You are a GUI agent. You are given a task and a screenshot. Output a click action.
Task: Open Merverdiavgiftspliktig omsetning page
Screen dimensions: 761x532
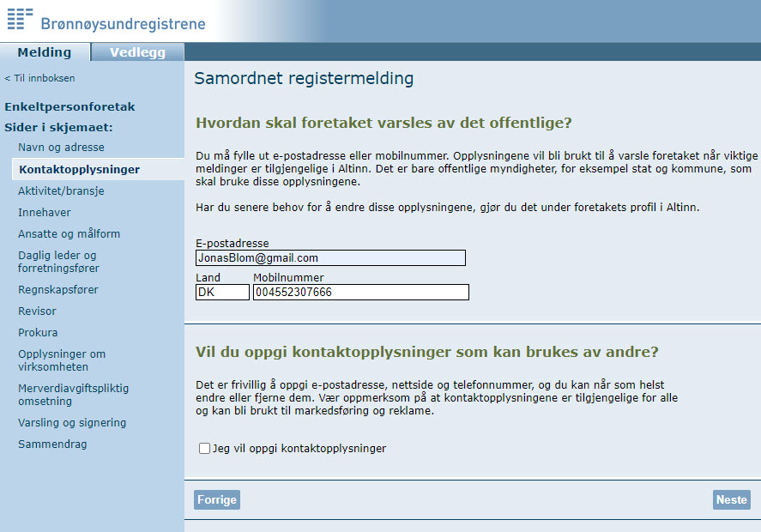pyautogui.click(x=73, y=395)
